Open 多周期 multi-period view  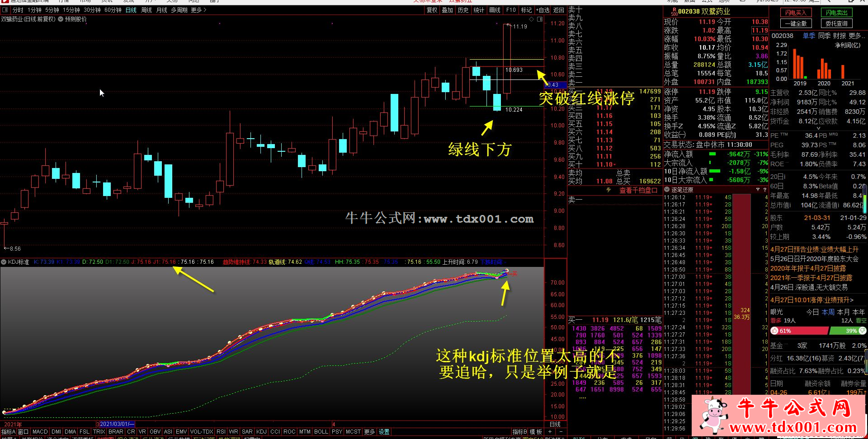point(179,10)
